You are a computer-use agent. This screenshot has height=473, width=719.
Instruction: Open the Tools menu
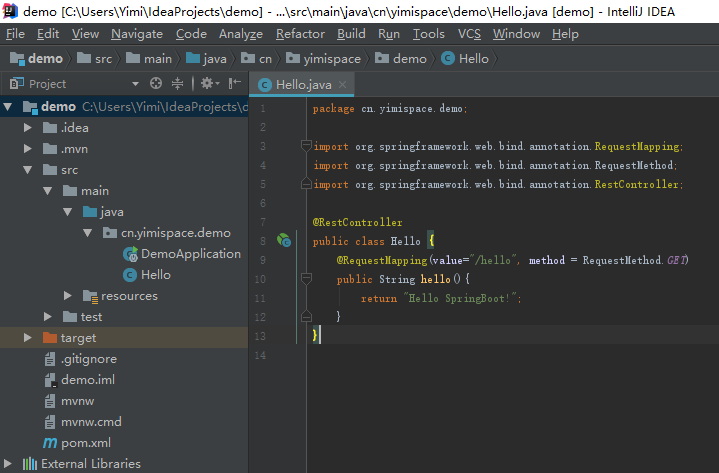pyautogui.click(x=429, y=34)
